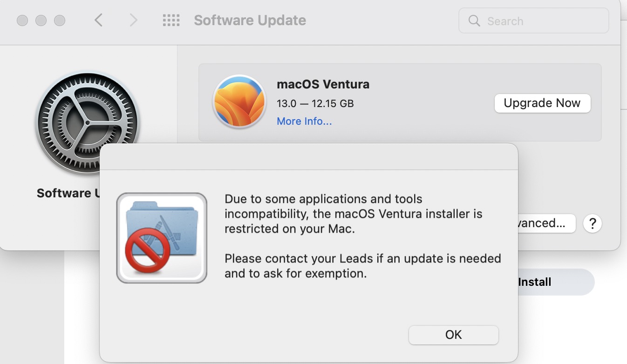Click the magnifying glass search icon
627x364 pixels.
474,21
